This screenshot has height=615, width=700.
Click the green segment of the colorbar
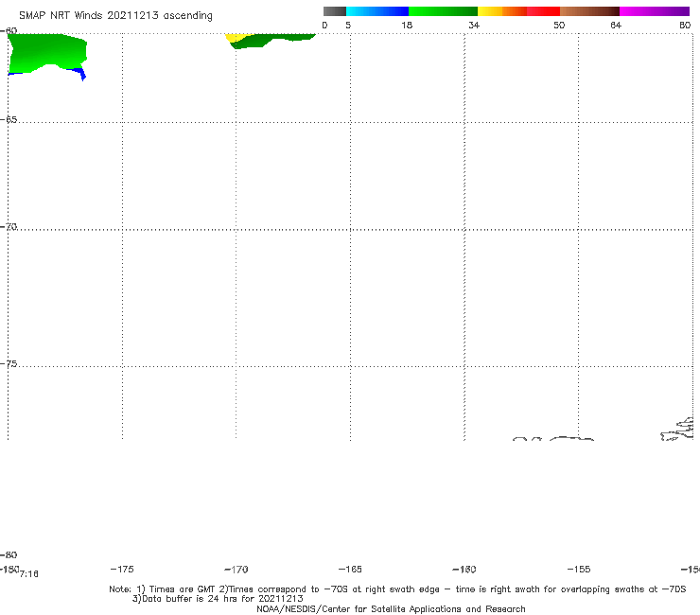(x=443, y=11)
